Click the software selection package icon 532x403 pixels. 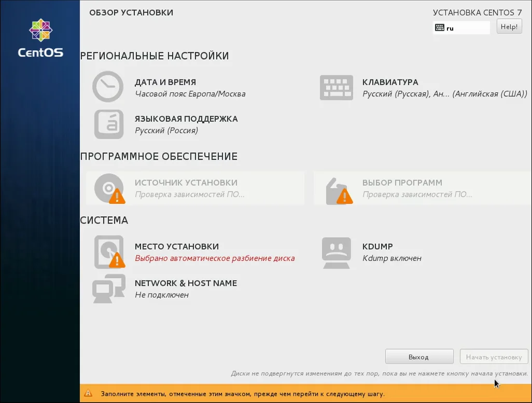tap(339, 191)
